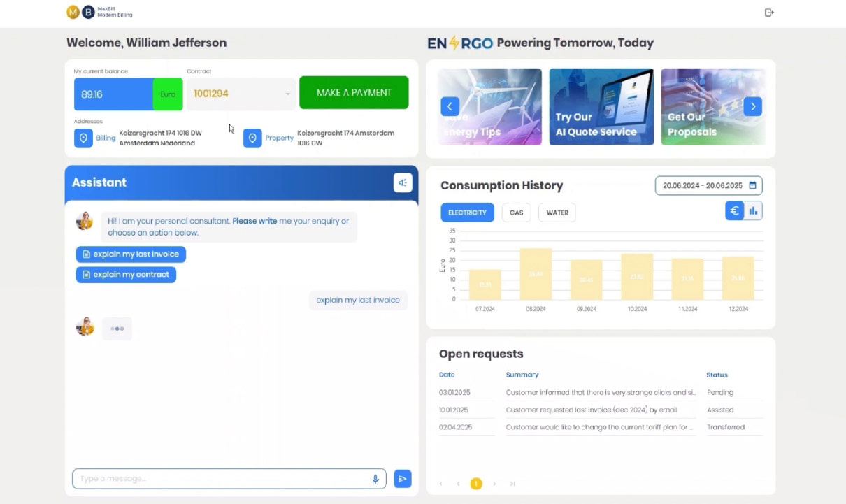This screenshot has width=846, height=504.
Task: Click the Billing address location icon
Action: [83, 138]
